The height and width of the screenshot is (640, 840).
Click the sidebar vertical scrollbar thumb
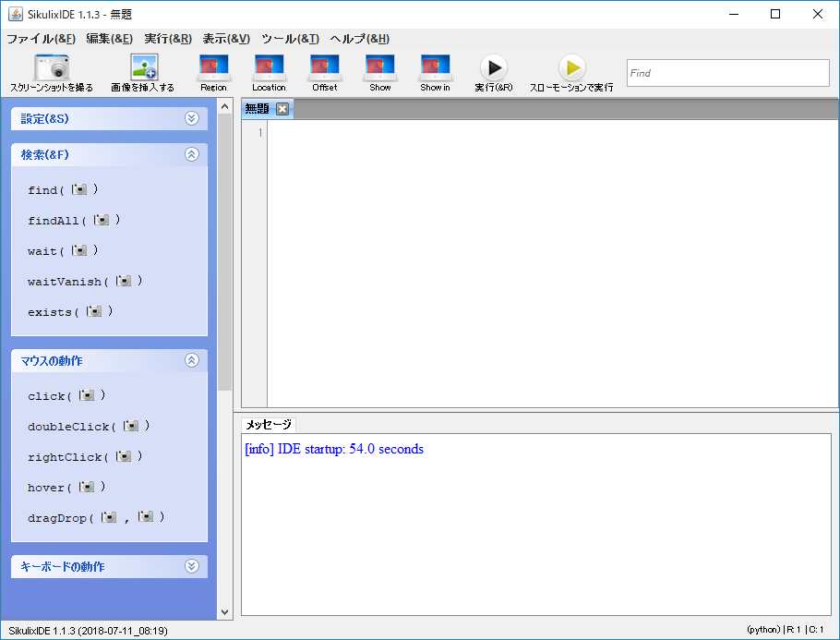pos(225,252)
